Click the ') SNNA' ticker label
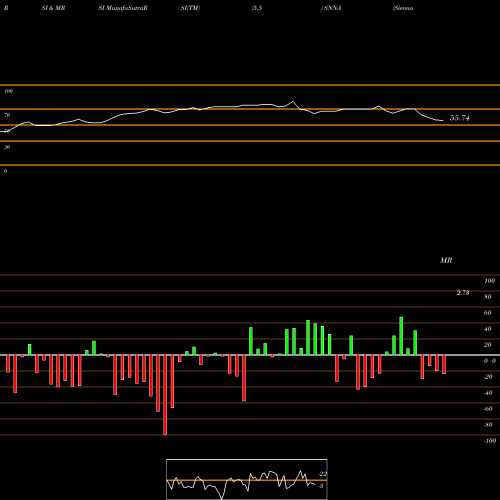The height and width of the screenshot is (500, 500). point(331,8)
